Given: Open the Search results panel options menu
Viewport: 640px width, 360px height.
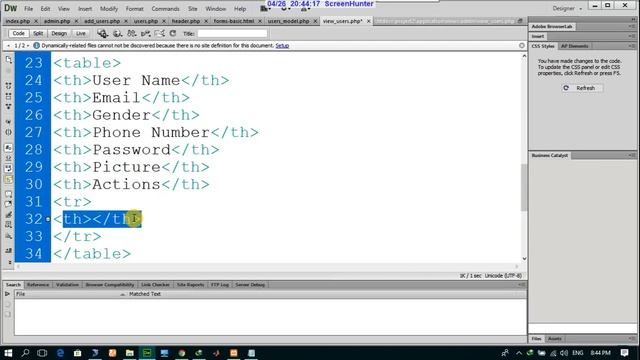Looking at the screenshot, I should click(x=522, y=284).
